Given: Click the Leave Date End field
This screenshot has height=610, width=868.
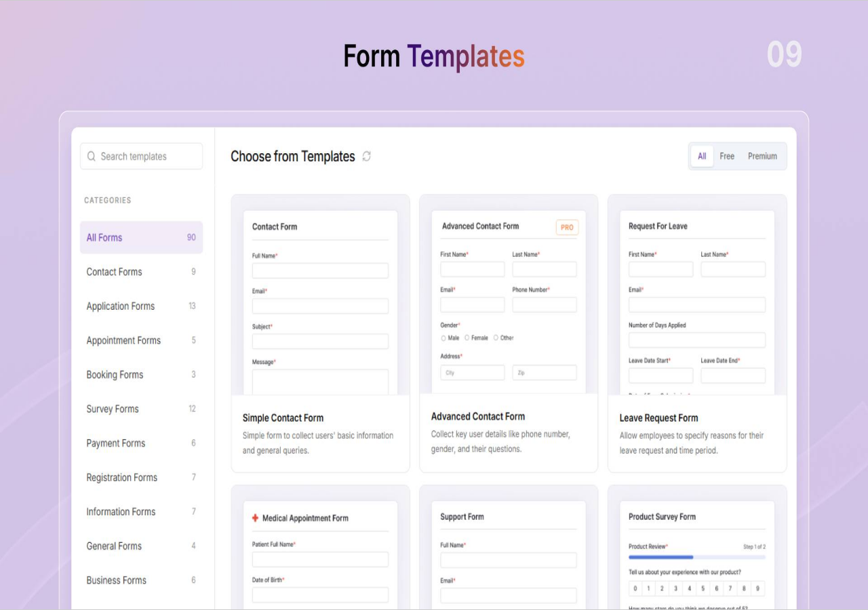Looking at the screenshot, I should point(733,375).
